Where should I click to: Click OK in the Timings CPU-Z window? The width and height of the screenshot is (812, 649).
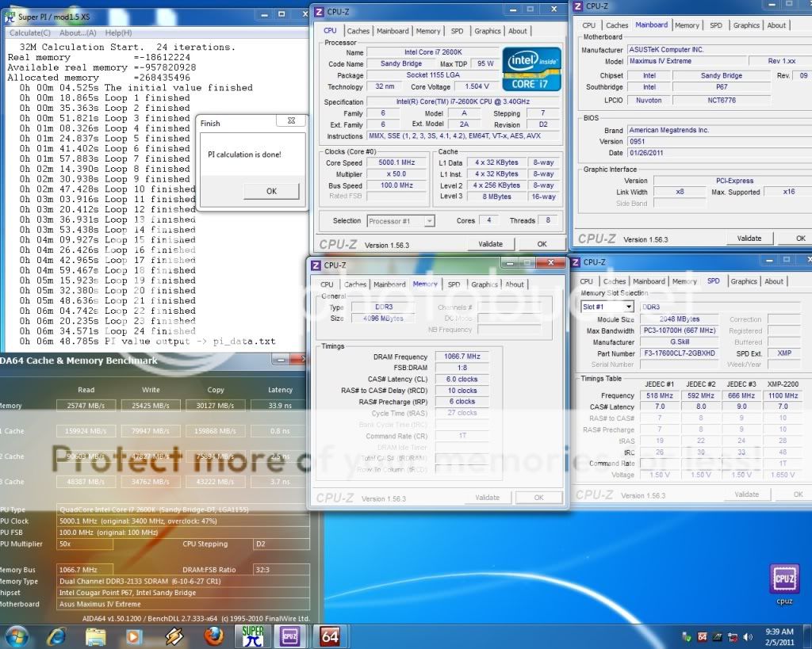coord(538,498)
